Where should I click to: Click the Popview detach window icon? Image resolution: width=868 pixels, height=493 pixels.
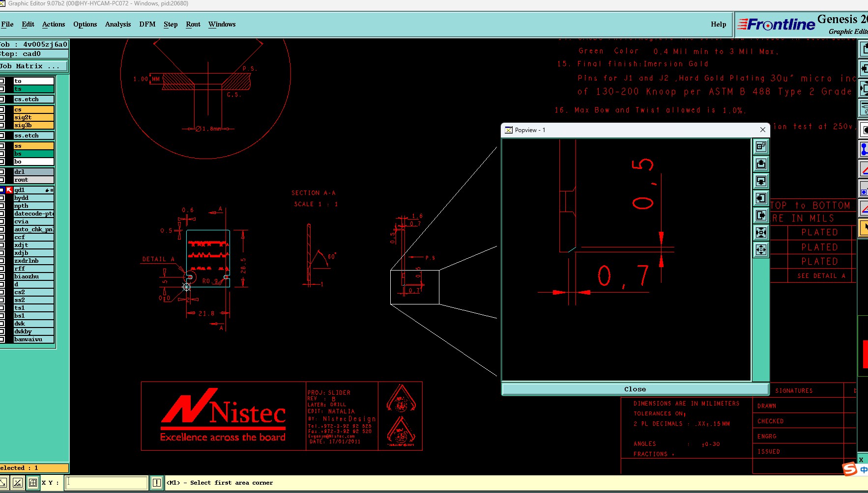[x=761, y=146]
